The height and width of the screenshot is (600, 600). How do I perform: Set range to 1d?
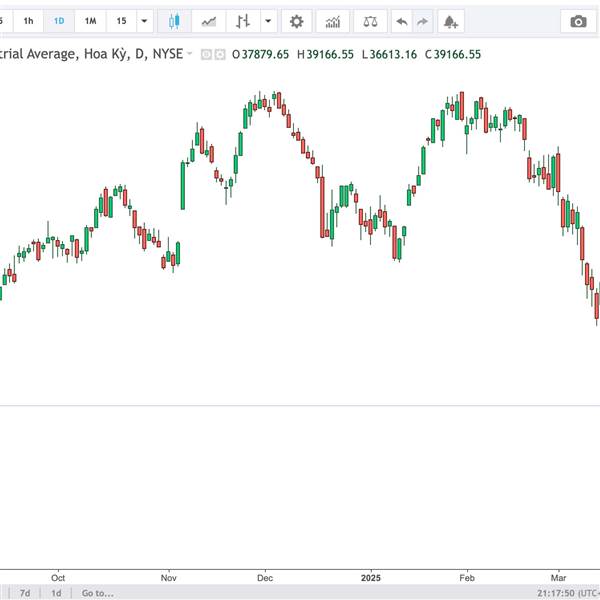click(x=56, y=593)
